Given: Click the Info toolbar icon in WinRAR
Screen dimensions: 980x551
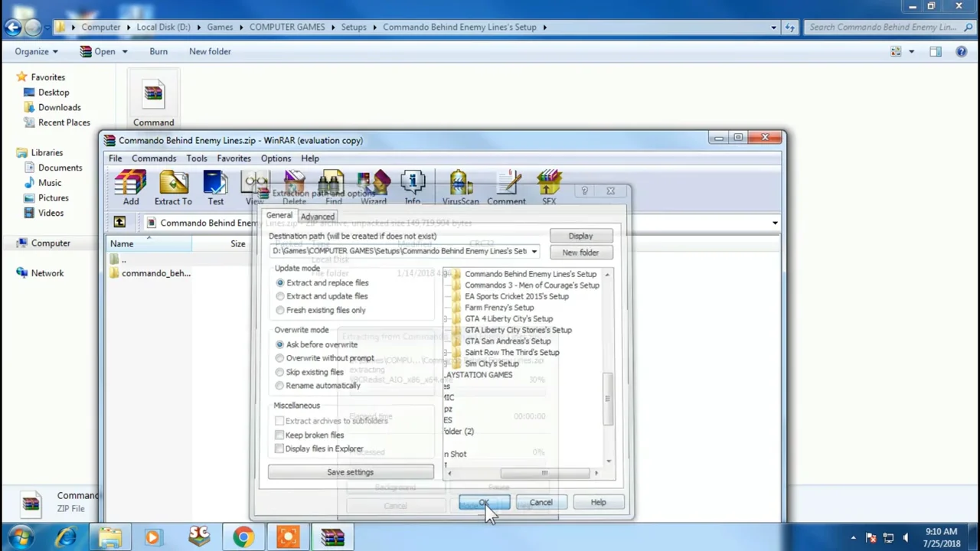Looking at the screenshot, I should (x=413, y=188).
